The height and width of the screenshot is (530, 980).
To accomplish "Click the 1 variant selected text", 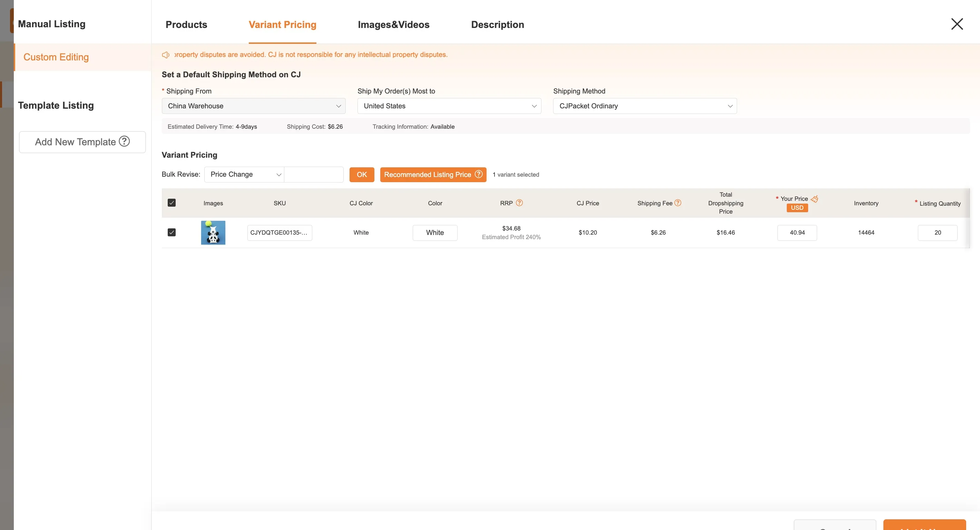I will point(516,175).
